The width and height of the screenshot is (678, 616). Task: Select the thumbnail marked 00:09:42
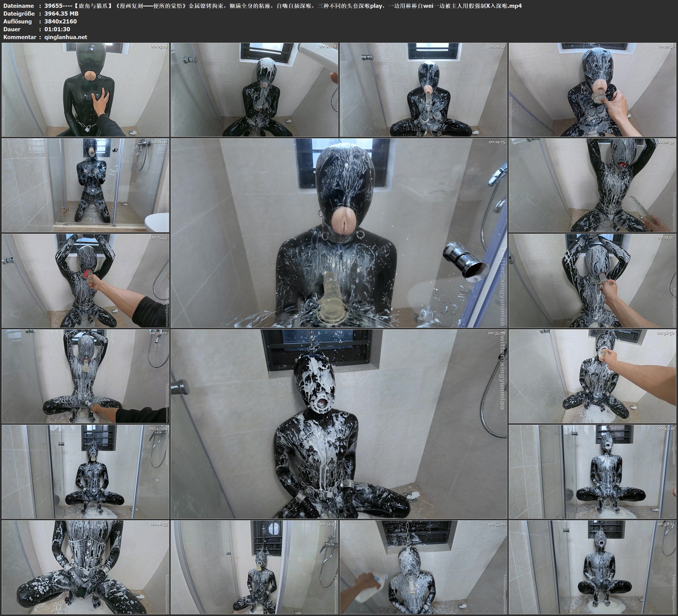424,89
